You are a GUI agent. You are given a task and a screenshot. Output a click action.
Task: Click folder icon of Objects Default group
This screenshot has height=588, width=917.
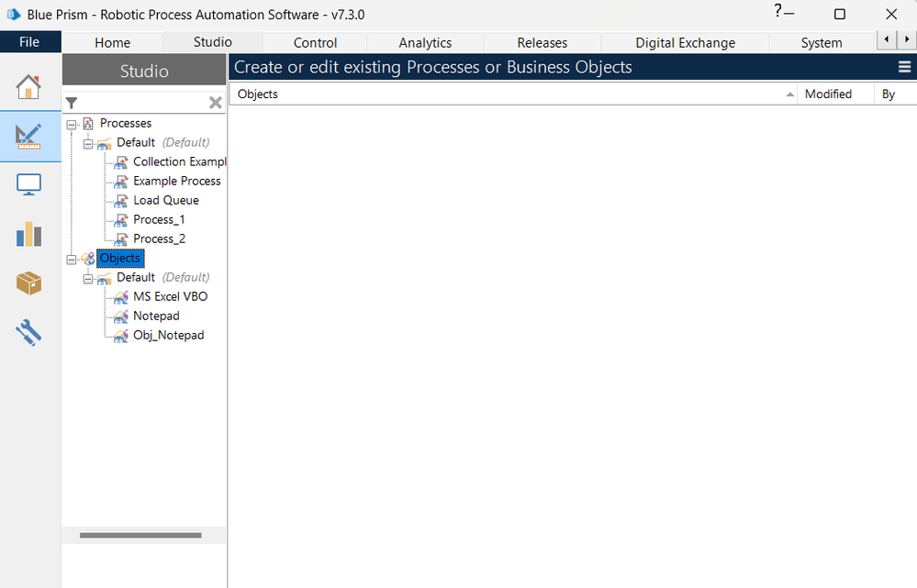point(104,278)
